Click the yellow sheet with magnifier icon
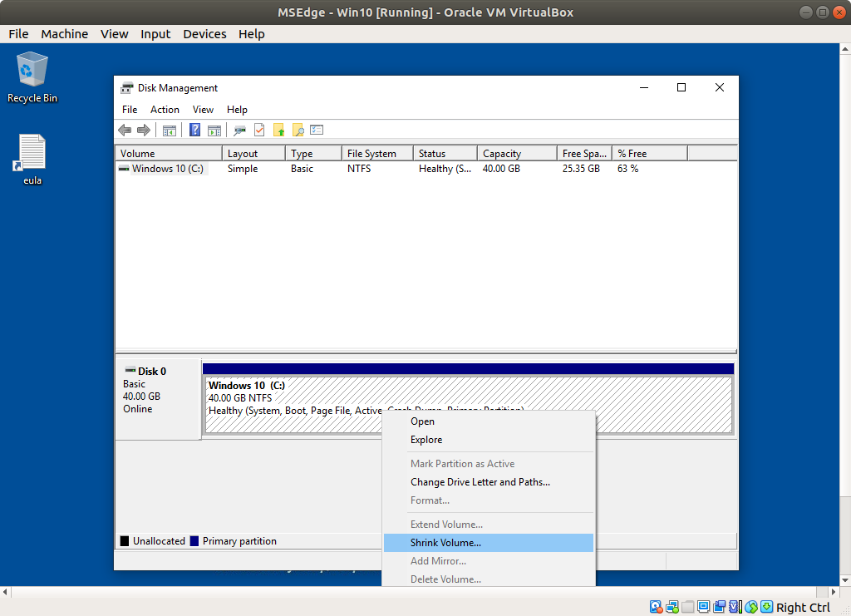851x616 pixels. (x=298, y=131)
